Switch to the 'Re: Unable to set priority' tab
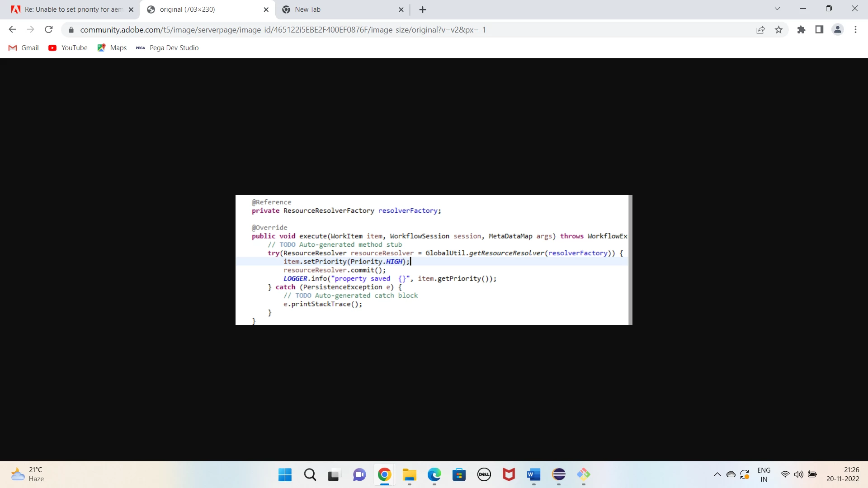The height and width of the screenshot is (488, 868). coord(72,9)
